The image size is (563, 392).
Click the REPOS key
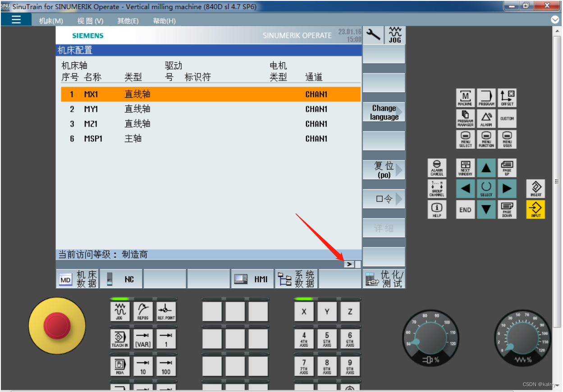click(143, 312)
